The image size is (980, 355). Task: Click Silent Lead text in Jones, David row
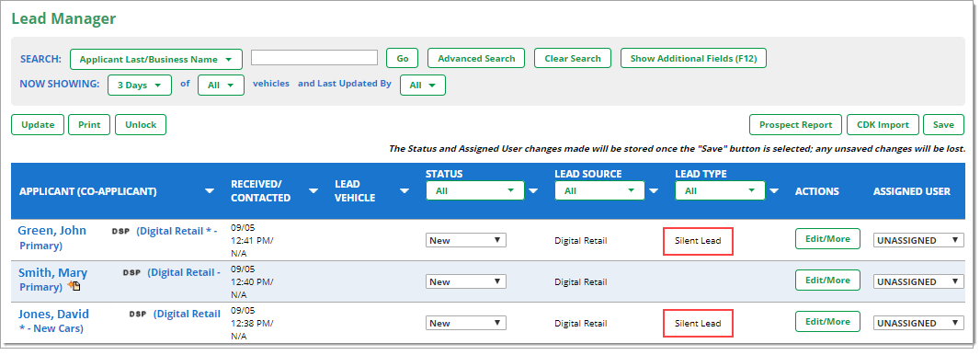pyautogui.click(x=698, y=324)
